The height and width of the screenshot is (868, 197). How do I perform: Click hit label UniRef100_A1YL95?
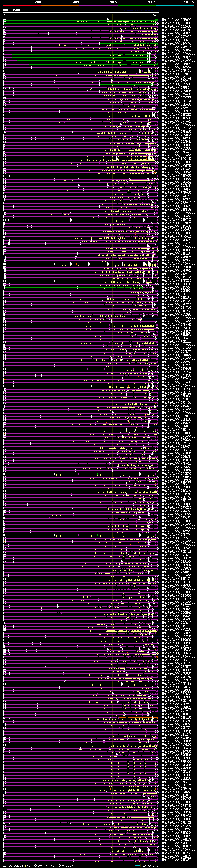click(177, 745)
